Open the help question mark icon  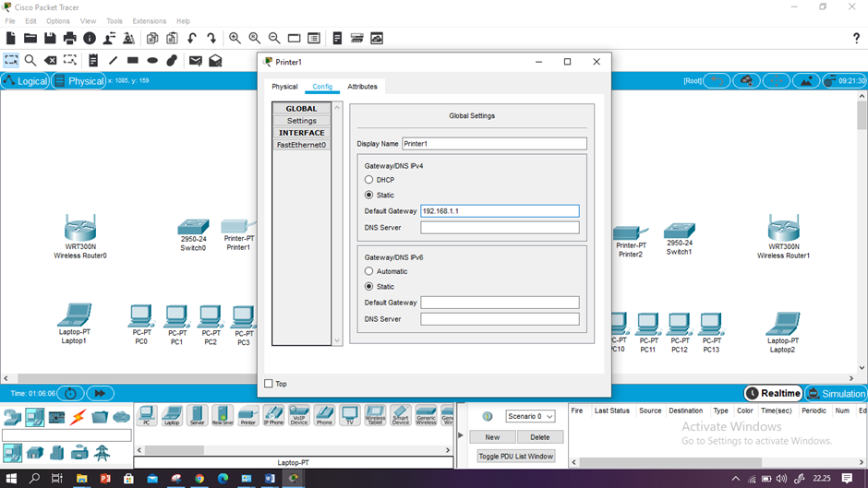856,38
